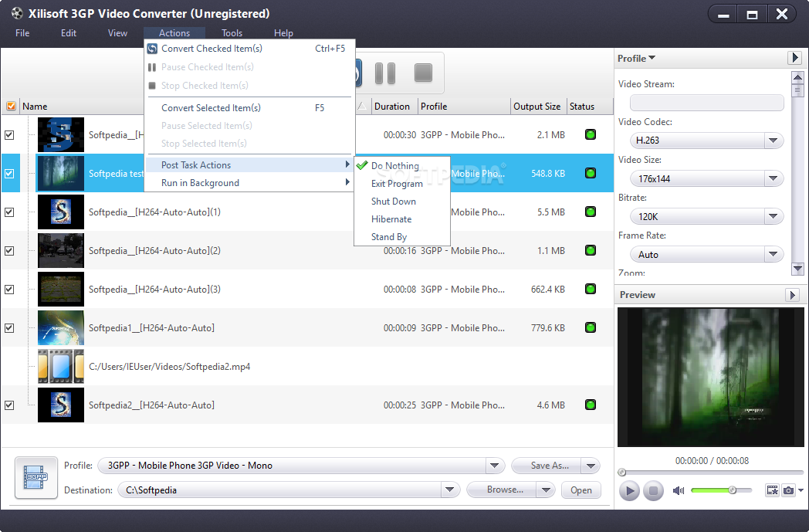Select thumbnail of Softpedia__[H264-Auto-Auto](2)
The height and width of the screenshot is (532, 809).
pos(61,250)
